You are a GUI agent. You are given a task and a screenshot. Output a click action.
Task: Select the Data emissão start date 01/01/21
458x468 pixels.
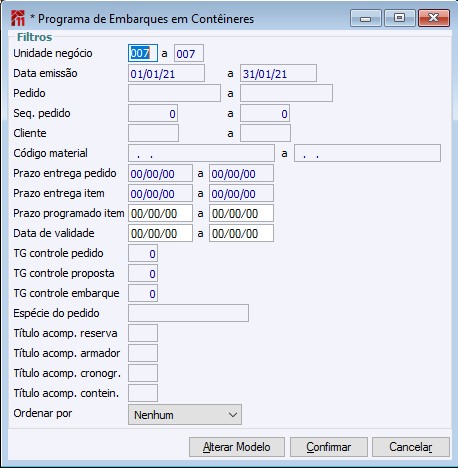(x=166, y=73)
